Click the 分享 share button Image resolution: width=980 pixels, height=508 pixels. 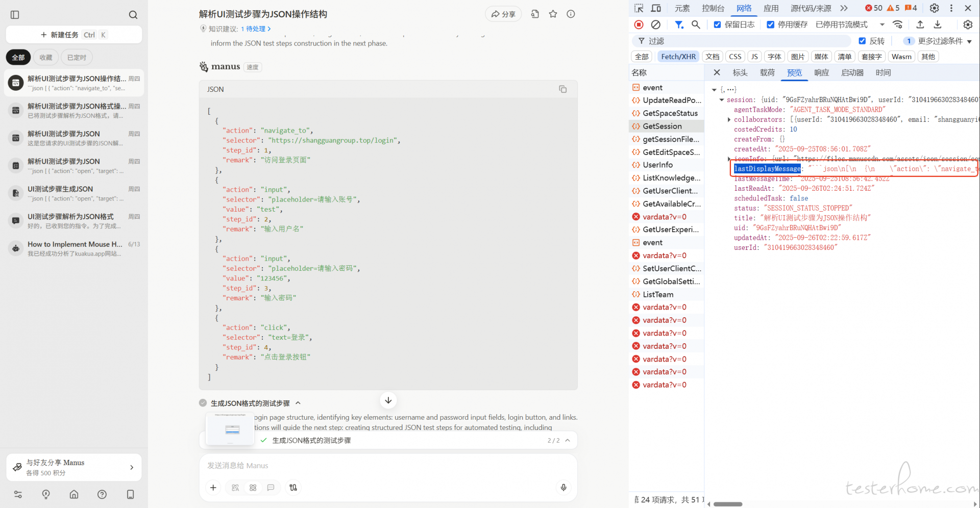click(x=503, y=14)
